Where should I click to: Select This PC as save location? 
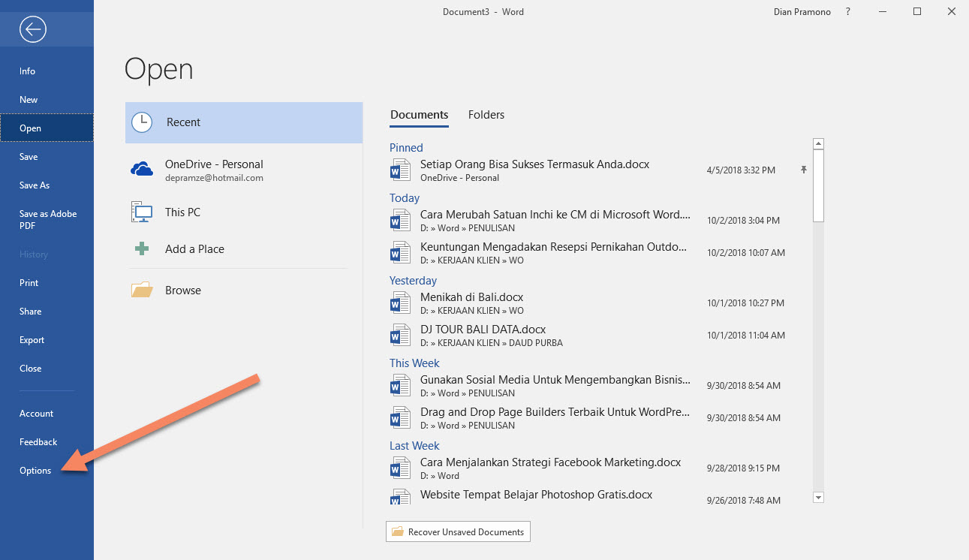pos(182,212)
